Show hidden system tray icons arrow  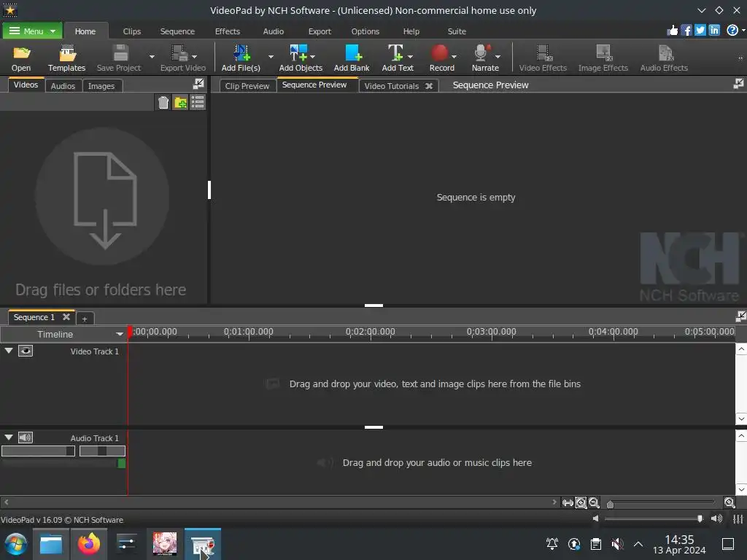pyautogui.click(x=638, y=544)
